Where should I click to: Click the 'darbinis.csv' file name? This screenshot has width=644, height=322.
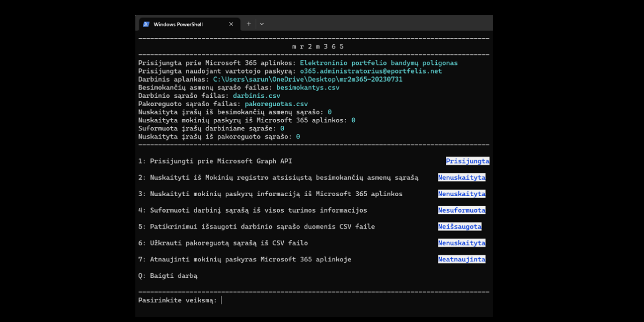[x=257, y=96]
